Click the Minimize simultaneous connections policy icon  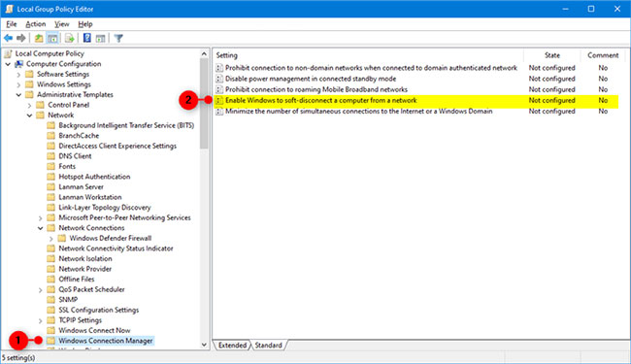click(x=219, y=112)
